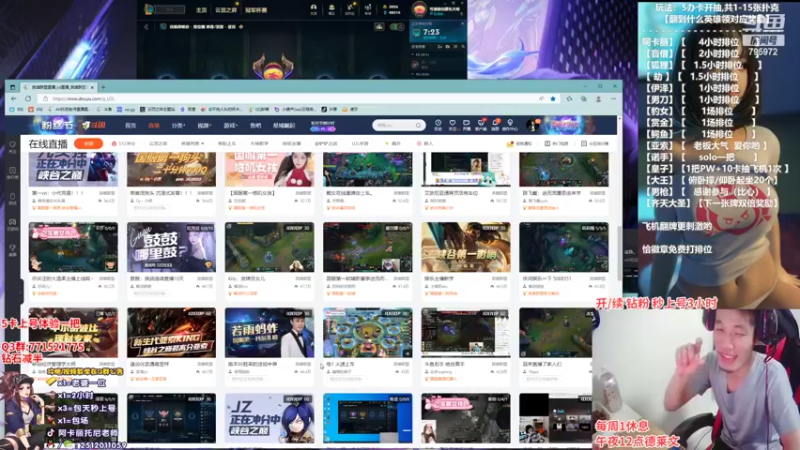Expand Douyu 视频 nav dropdown
The image size is (800, 450).
click(205, 125)
